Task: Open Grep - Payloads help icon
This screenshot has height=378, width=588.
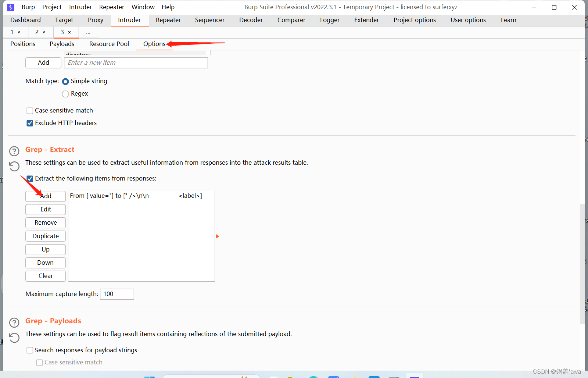Action: click(x=14, y=322)
